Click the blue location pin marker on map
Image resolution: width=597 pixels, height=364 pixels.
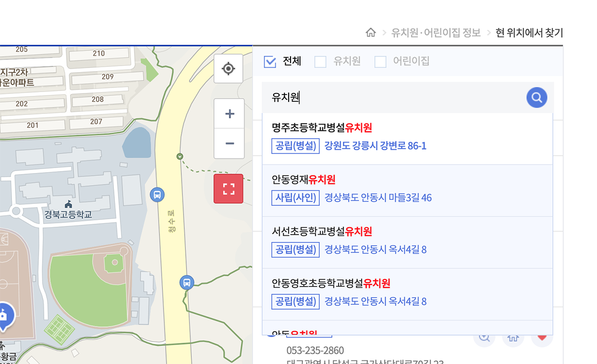coord(4,317)
